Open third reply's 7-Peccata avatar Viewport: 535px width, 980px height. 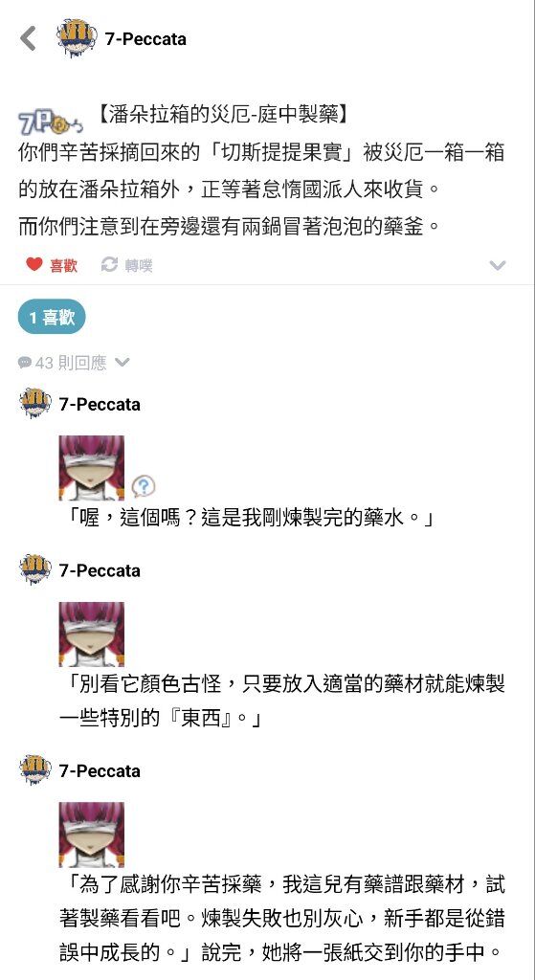click(35, 770)
